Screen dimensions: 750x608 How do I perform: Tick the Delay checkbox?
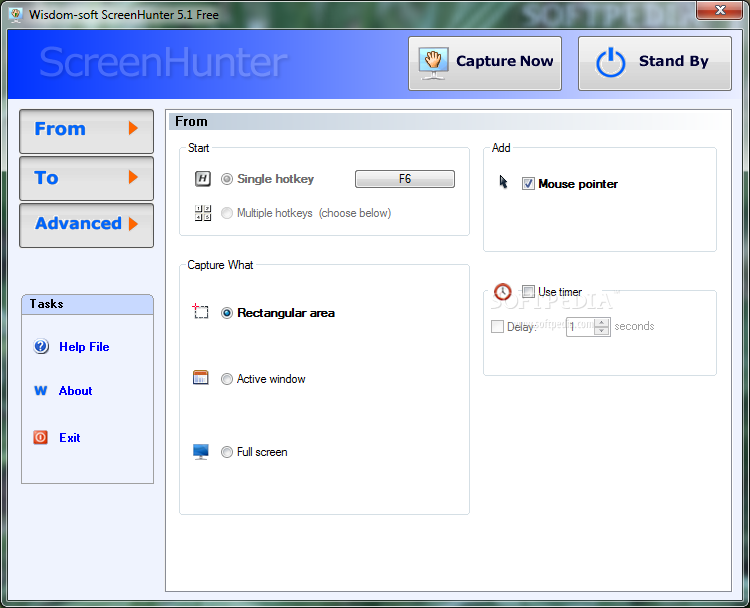pyautogui.click(x=497, y=326)
